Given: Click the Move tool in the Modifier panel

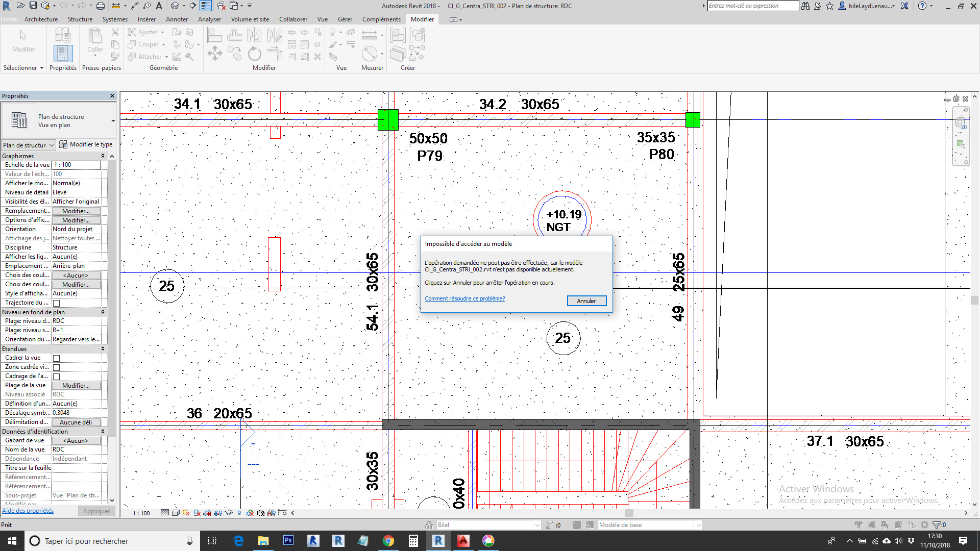Looking at the screenshot, I should click(215, 54).
